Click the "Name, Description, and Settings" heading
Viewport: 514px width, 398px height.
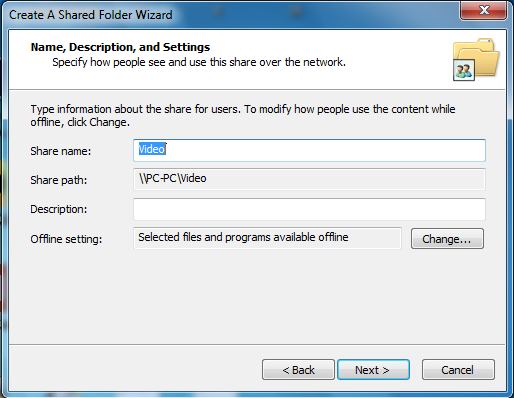(x=120, y=47)
